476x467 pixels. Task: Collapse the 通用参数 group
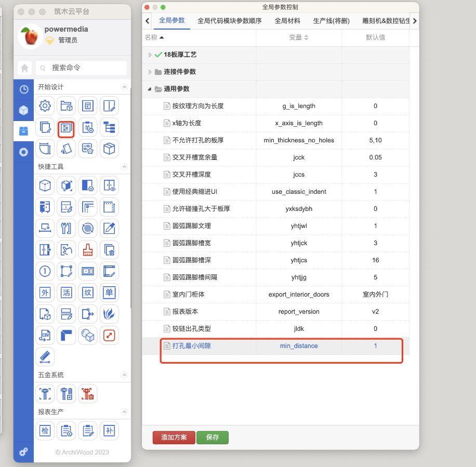[149, 89]
